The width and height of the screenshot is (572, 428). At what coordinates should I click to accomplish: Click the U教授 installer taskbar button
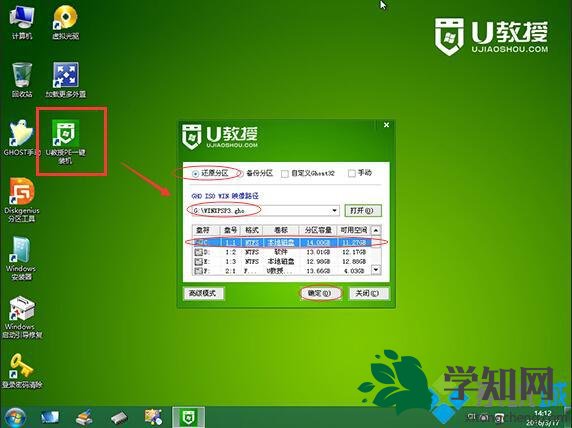tap(188, 417)
